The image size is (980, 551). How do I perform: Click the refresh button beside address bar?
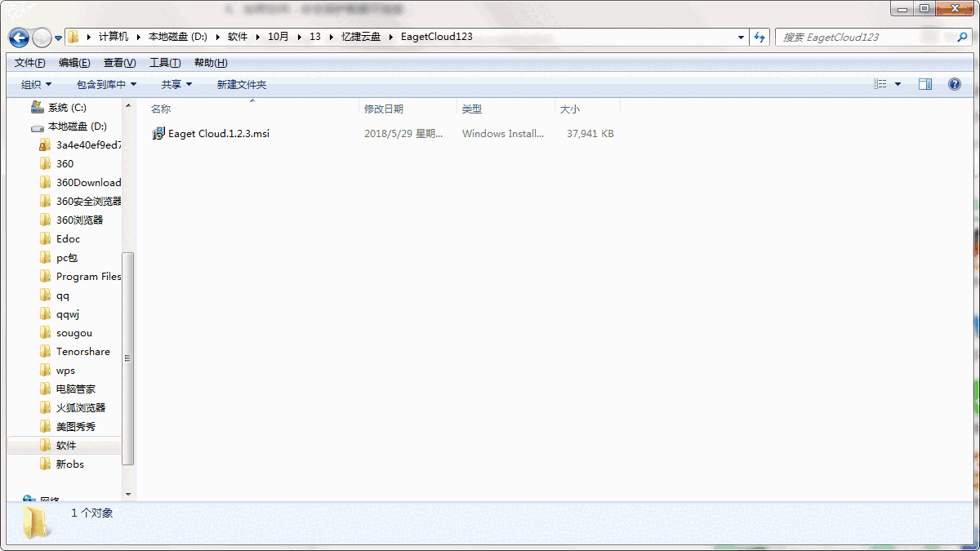pyautogui.click(x=760, y=37)
